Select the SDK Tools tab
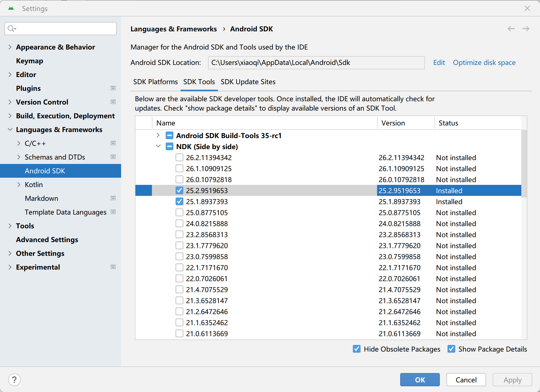Viewport: 540px width, 392px height. coord(199,82)
